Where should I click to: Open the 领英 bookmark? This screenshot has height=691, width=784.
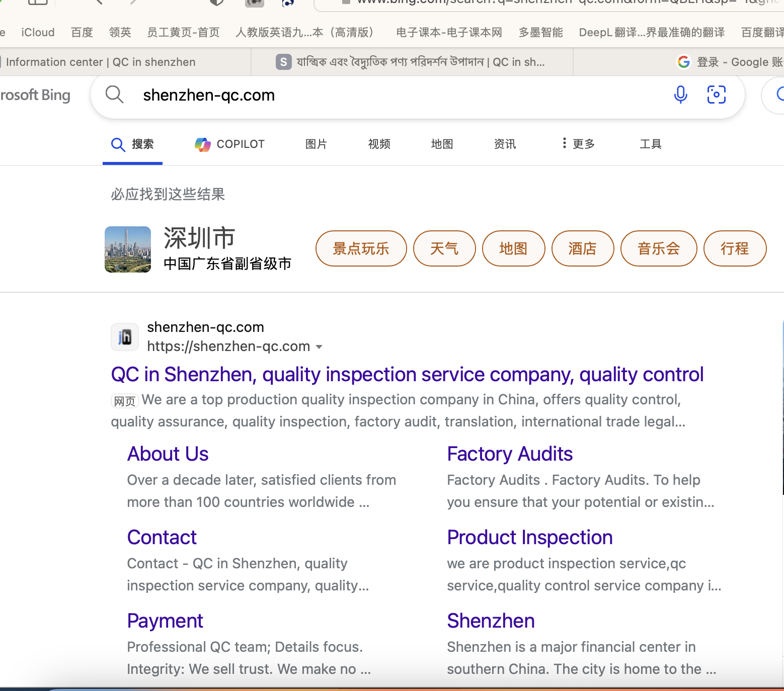[x=120, y=33]
